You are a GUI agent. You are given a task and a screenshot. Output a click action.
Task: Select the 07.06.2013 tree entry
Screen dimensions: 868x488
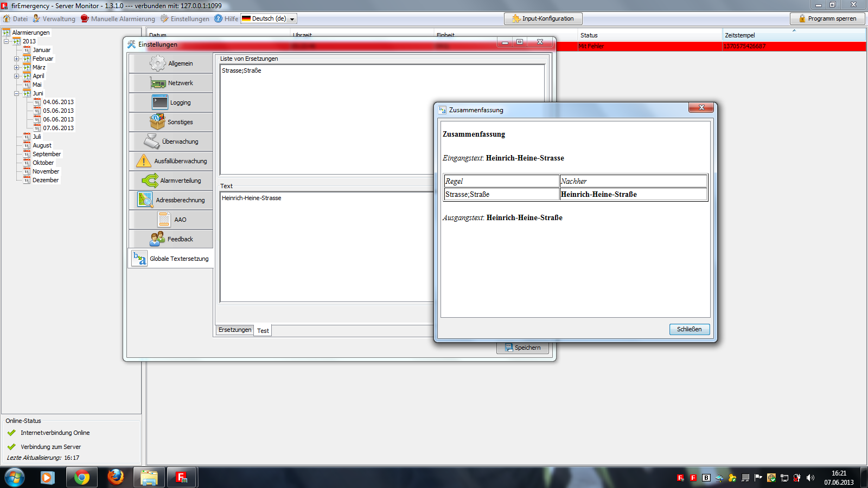pos(58,128)
